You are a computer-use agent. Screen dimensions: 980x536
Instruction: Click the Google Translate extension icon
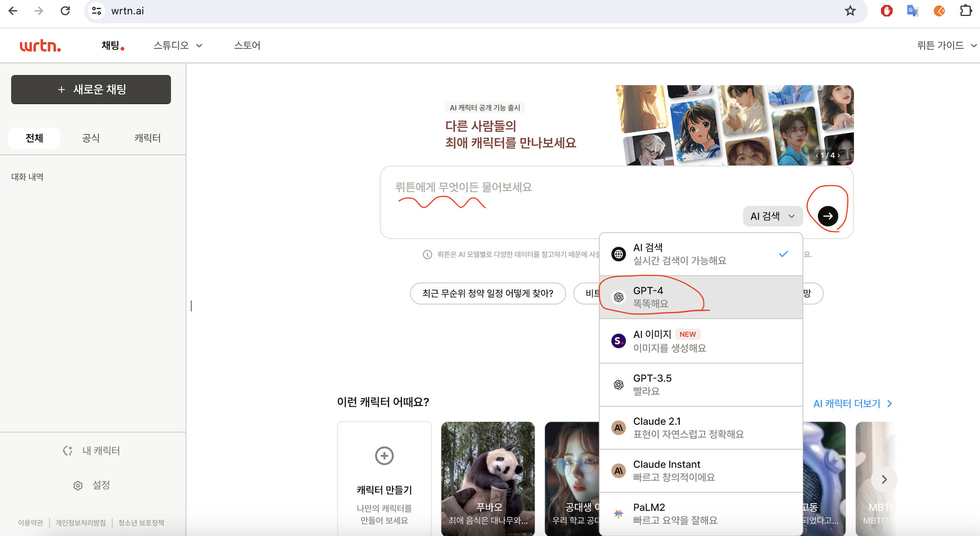point(912,11)
